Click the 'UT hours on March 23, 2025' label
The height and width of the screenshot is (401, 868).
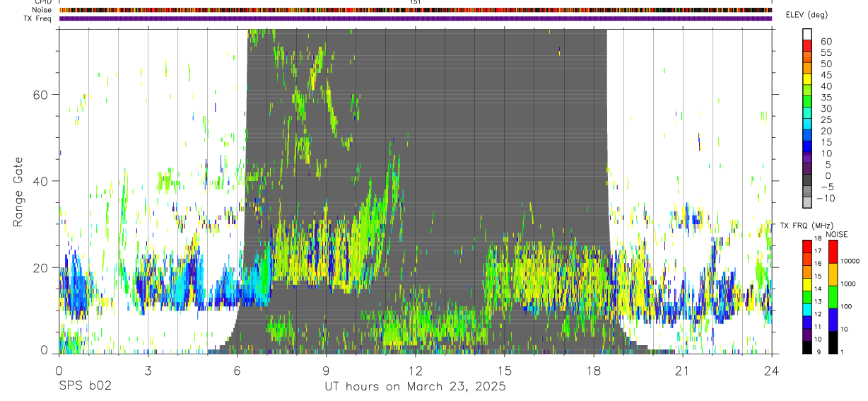point(415,387)
